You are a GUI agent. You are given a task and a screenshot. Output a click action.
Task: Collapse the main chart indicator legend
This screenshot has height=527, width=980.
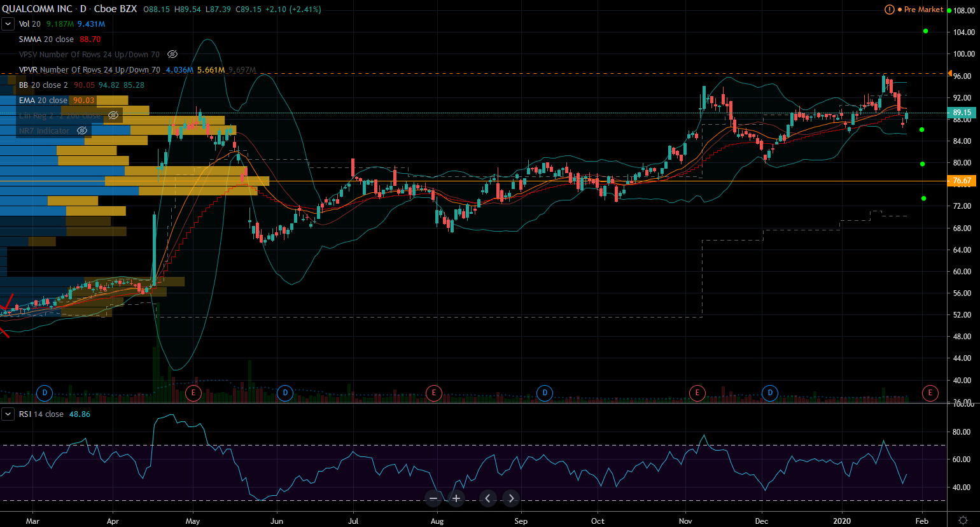(x=8, y=24)
